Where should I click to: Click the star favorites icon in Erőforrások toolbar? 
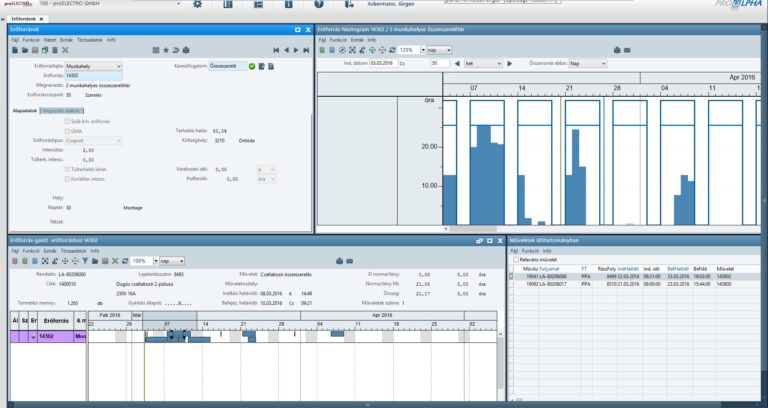click(163, 49)
